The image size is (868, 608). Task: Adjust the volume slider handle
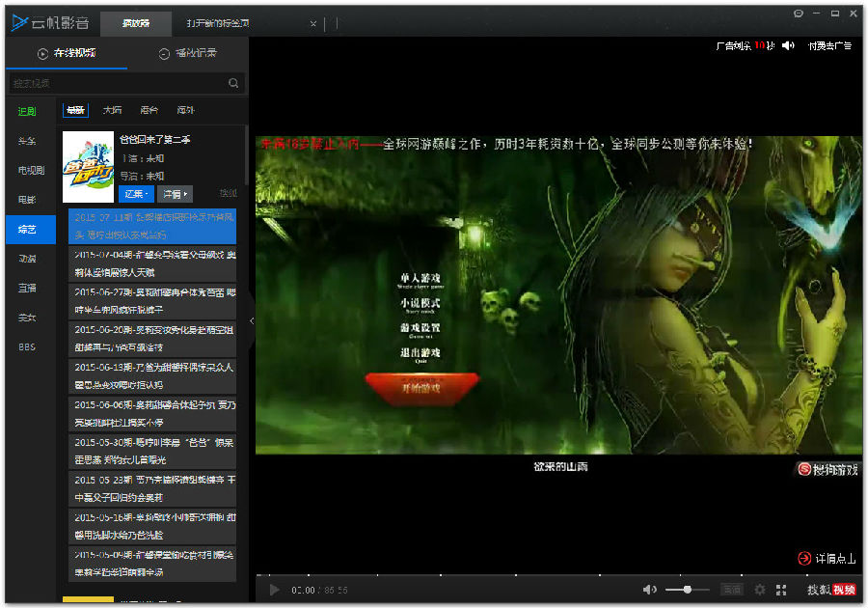pyautogui.click(x=687, y=590)
